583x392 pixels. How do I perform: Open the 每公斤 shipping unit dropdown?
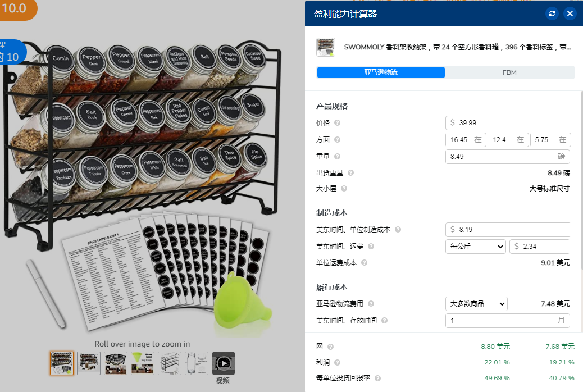(476, 246)
